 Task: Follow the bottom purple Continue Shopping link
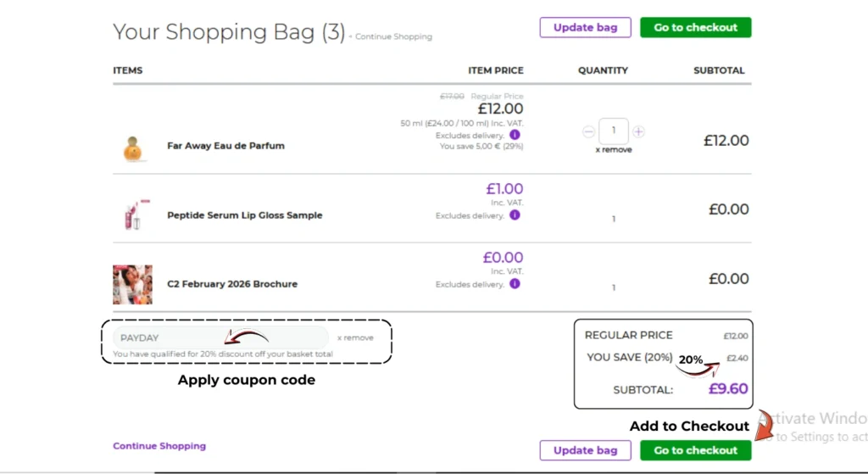click(x=159, y=446)
